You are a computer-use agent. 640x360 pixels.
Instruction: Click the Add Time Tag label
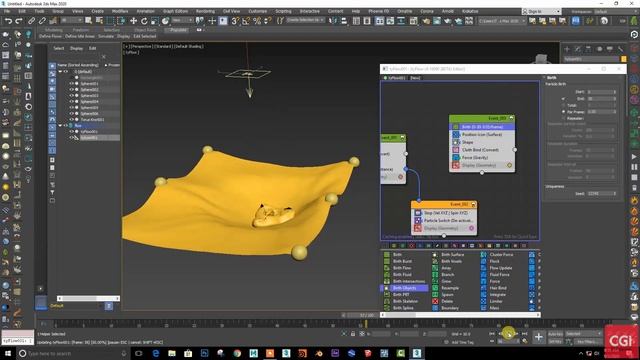click(463, 342)
